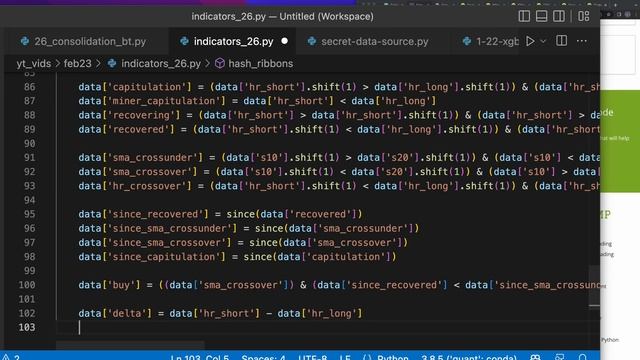The height and width of the screenshot is (360, 640).
Task: Click the feedback icon in status bar
Action: coord(560,357)
